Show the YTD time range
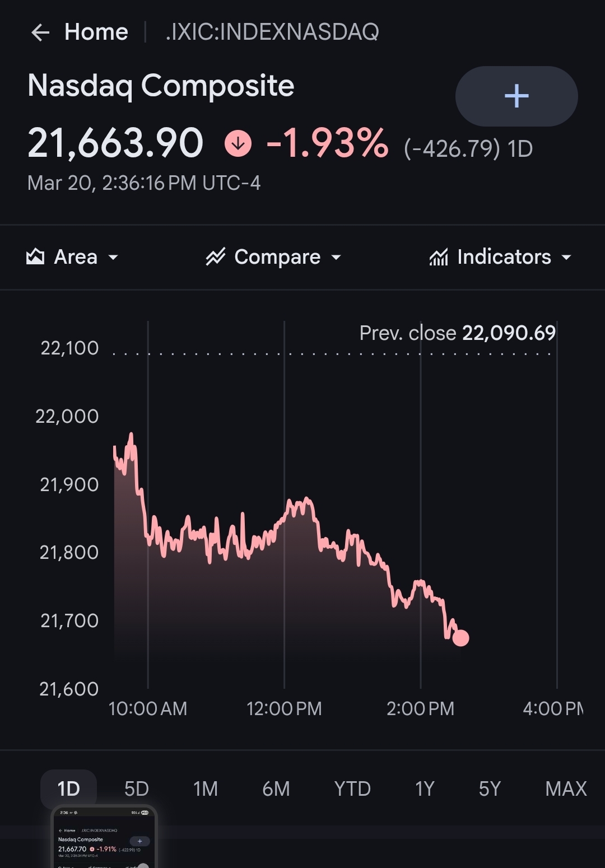The height and width of the screenshot is (868, 605). tap(352, 788)
